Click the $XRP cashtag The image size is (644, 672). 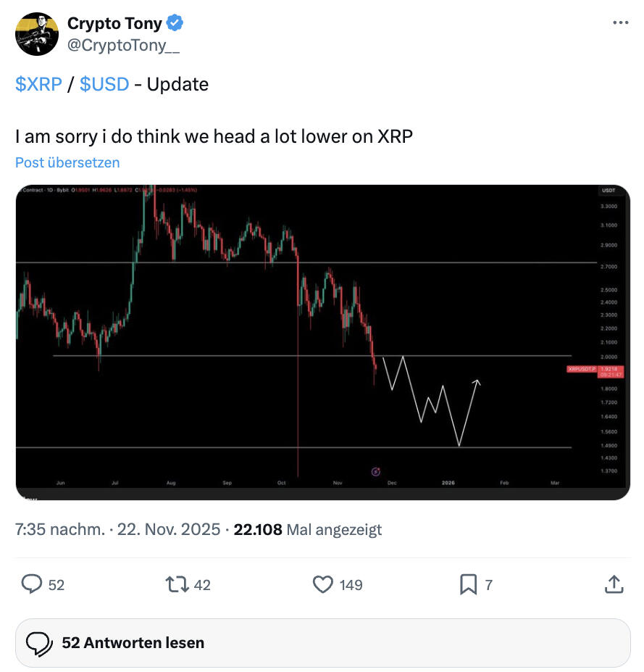[x=38, y=84]
